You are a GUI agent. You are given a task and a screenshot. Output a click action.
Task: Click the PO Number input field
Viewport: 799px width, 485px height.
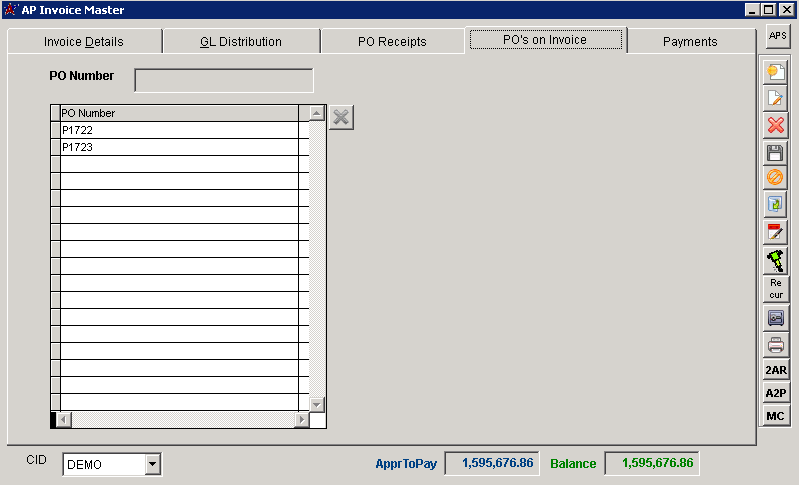(223, 80)
